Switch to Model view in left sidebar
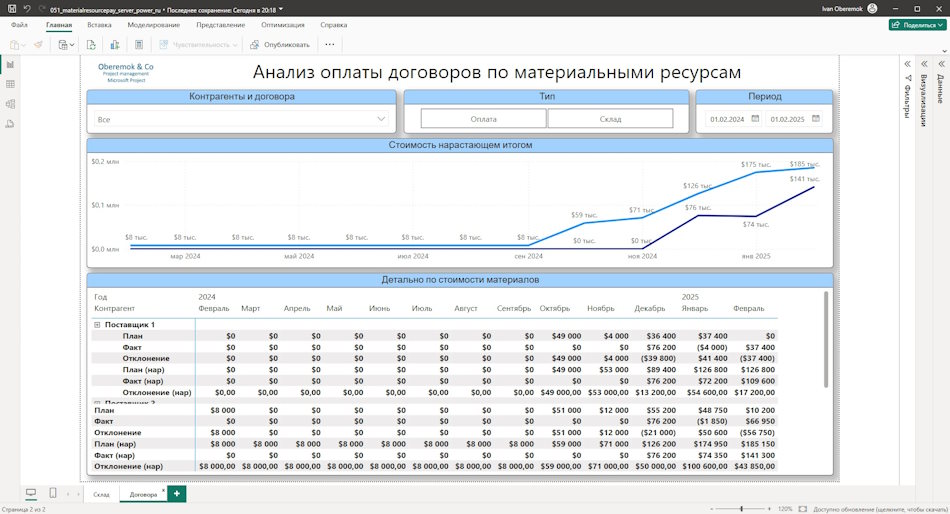Image resolution: width=950 pixels, height=514 pixels. pyautogui.click(x=10, y=104)
